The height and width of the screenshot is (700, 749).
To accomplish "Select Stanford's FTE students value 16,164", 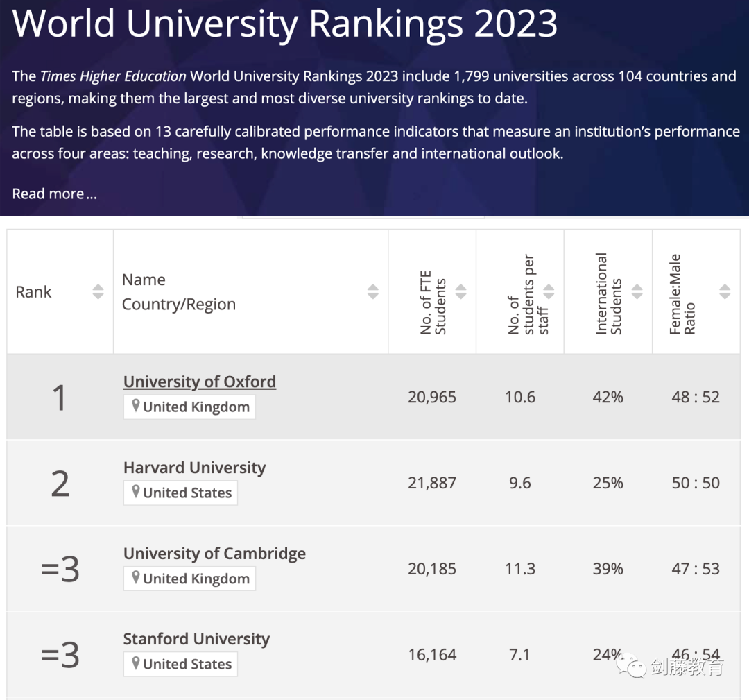I will [432, 655].
